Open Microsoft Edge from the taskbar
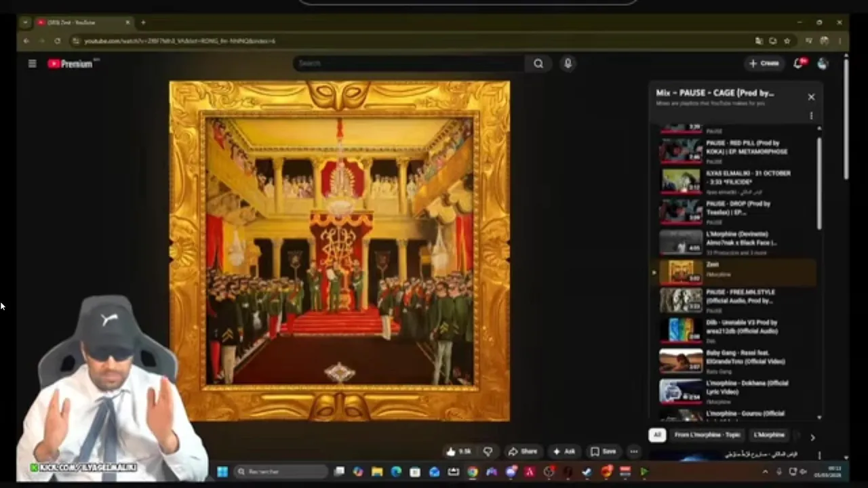 396,472
